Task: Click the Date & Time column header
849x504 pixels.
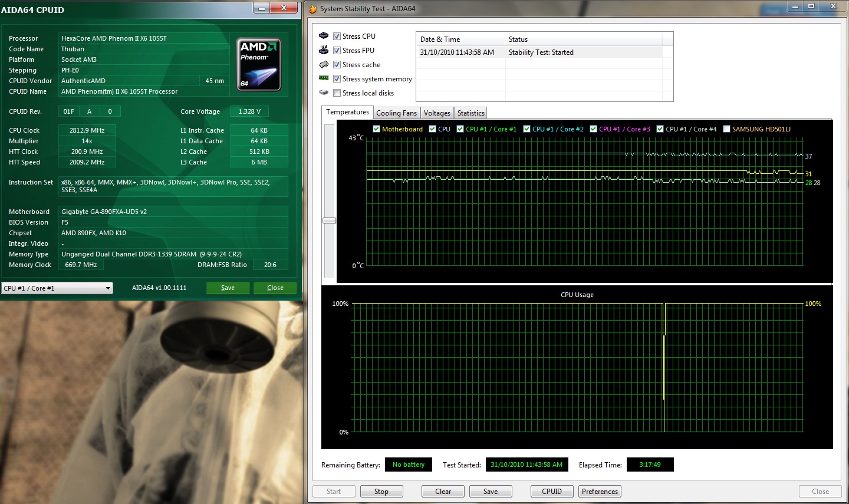Action: [460, 39]
